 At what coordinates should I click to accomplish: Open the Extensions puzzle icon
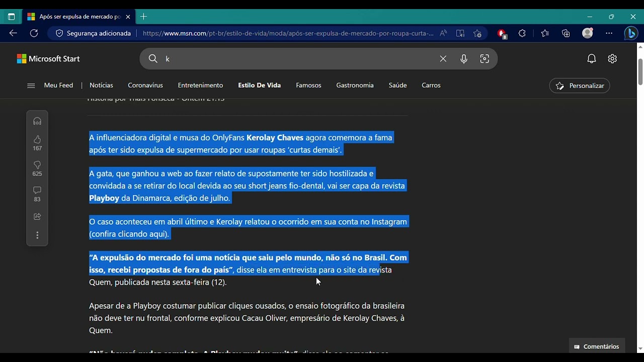(522, 33)
